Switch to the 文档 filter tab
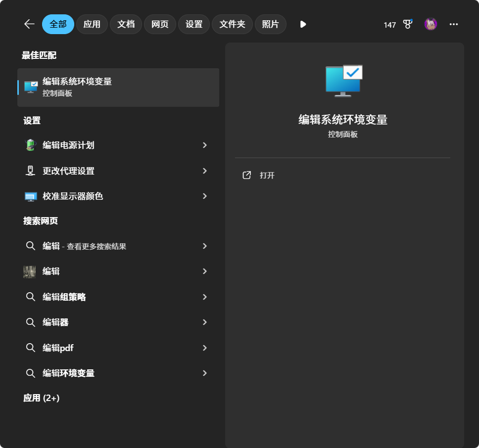This screenshot has height=448, width=479. [126, 24]
